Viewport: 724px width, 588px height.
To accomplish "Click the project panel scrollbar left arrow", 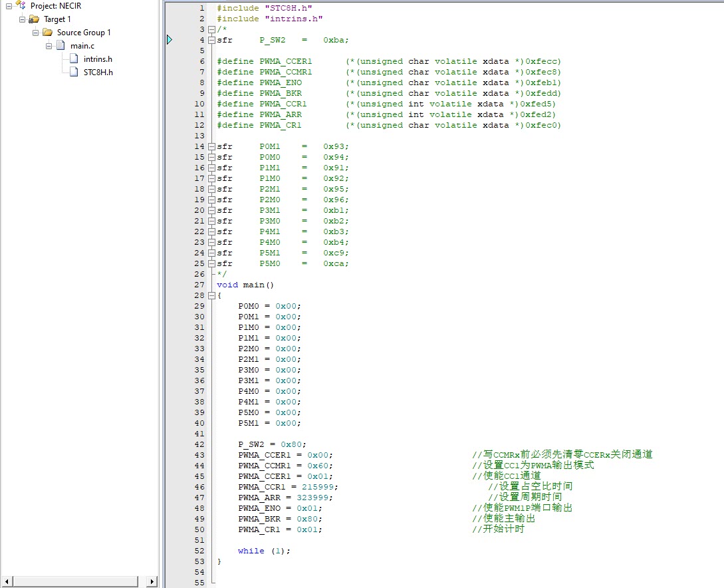I will point(5,582).
